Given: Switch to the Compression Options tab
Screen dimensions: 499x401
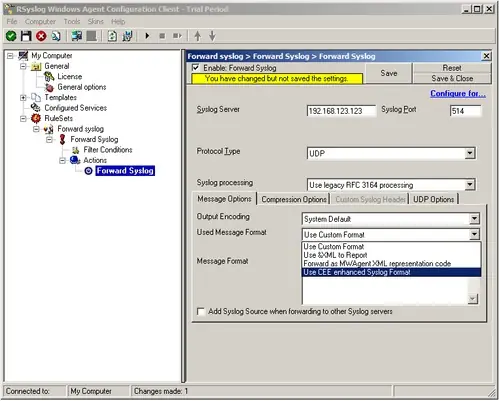Looking at the screenshot, I should click(x=294, y=199).
